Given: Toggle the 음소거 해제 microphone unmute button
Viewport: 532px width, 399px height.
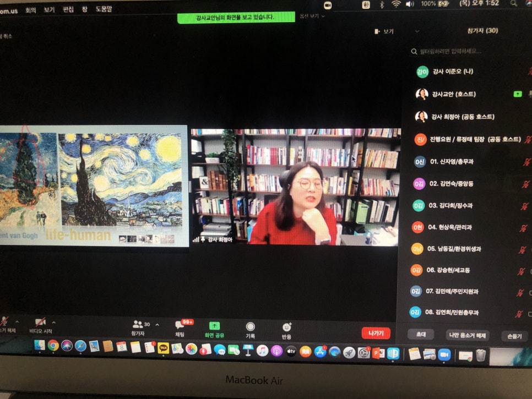Looking at the screenshot, I should (6, 324).
